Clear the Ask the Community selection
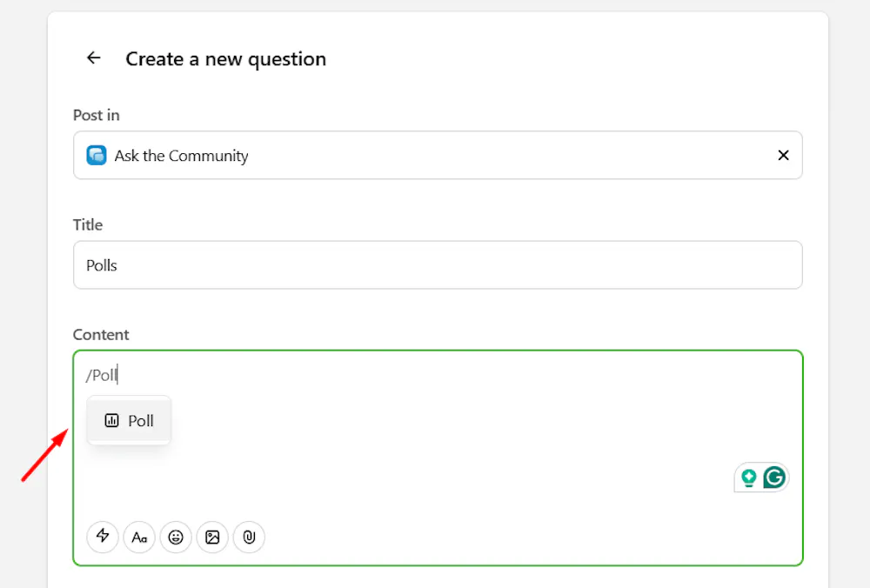The image size is (870, 588). (783, 156)
